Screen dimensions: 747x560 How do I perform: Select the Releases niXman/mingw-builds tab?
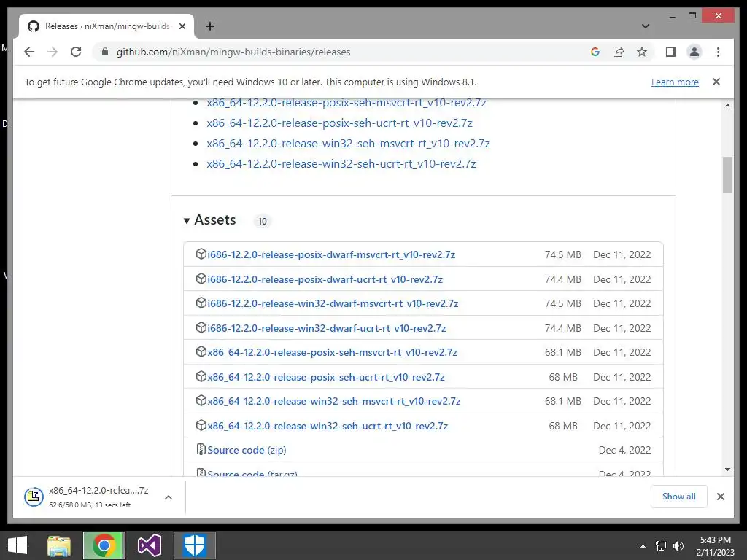click(x=107, y=26)
